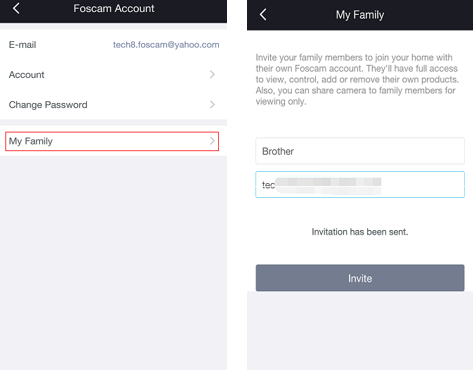
Task: Tap the Invite button
Action: tap(360, 278)
